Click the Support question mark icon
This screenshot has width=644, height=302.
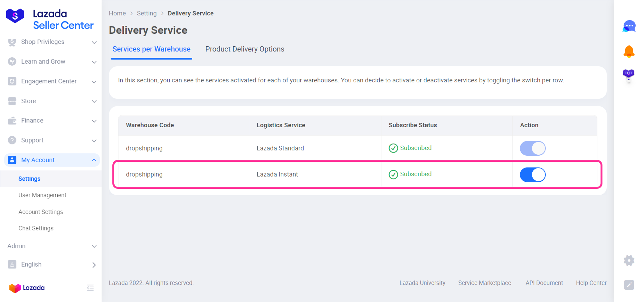(x=12, y=140)
